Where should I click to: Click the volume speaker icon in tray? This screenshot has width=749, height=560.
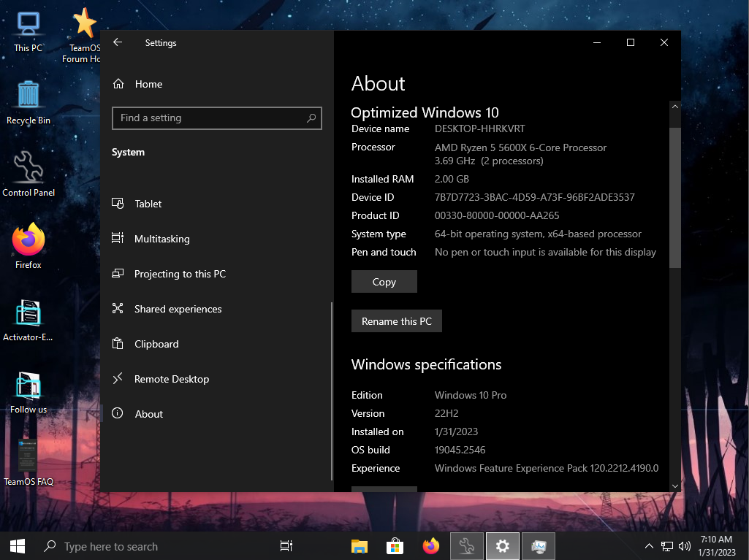(685, 546)
